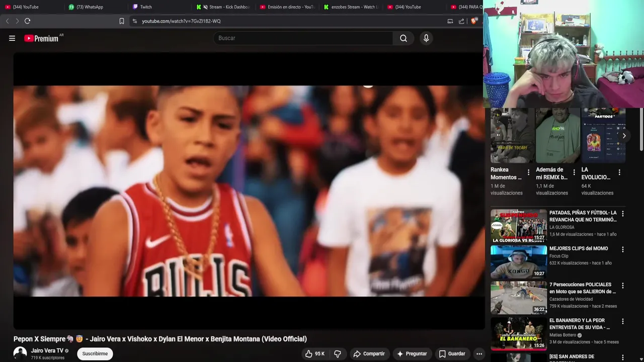The width and height of the screenshot is (644, 362).
Task: Click the Preguntar button
Action: pos(412,354)
